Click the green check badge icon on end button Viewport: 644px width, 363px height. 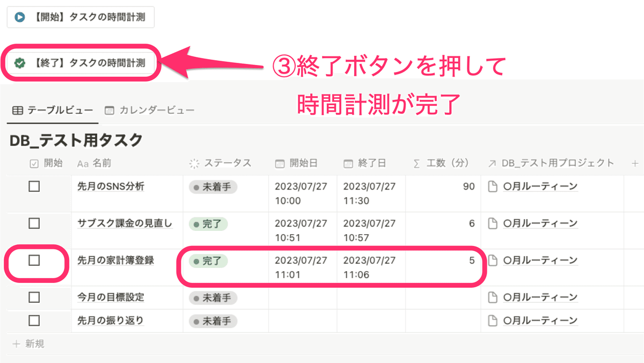click(x=20, y=63)
